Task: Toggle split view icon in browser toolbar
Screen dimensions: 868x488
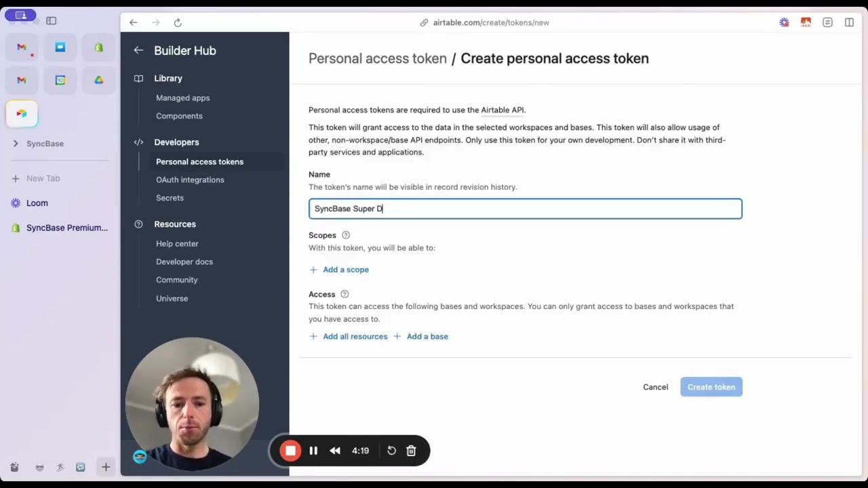Action: click(849, 22)
